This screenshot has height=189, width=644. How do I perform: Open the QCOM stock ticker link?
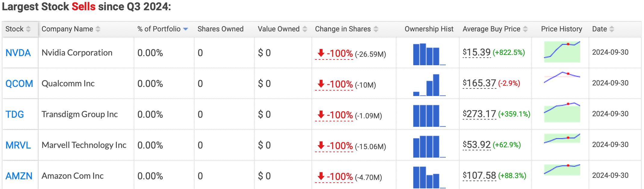click(x=19, y=84)
